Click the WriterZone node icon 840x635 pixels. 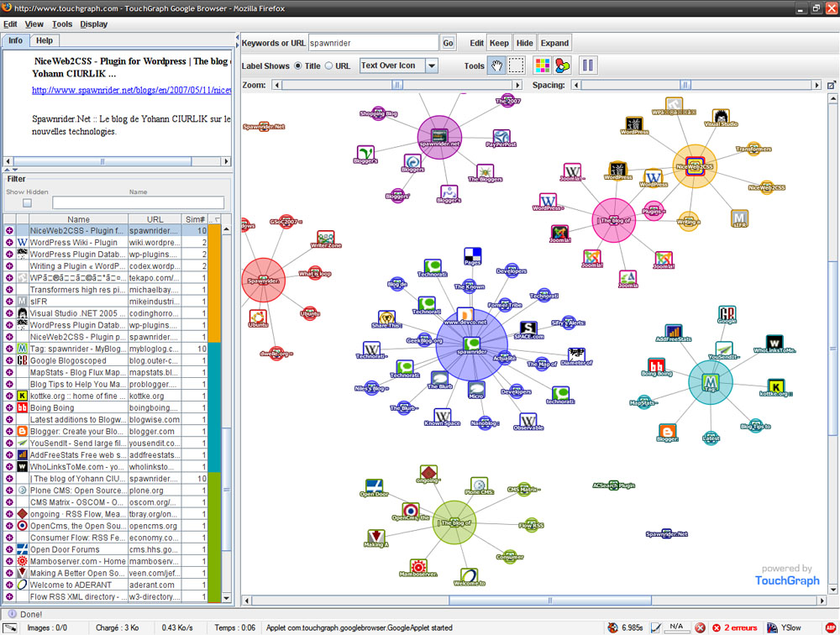(x=326, y=239)
